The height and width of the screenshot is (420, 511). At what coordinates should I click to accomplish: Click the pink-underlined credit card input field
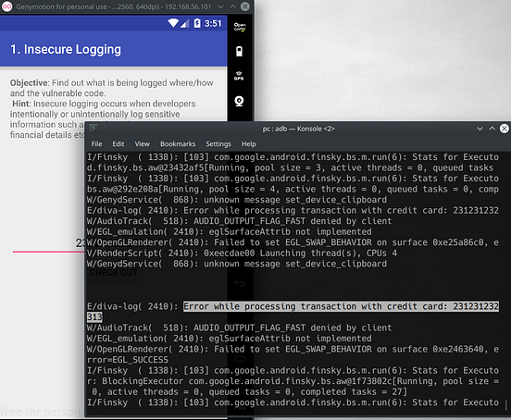coord(48,244)
